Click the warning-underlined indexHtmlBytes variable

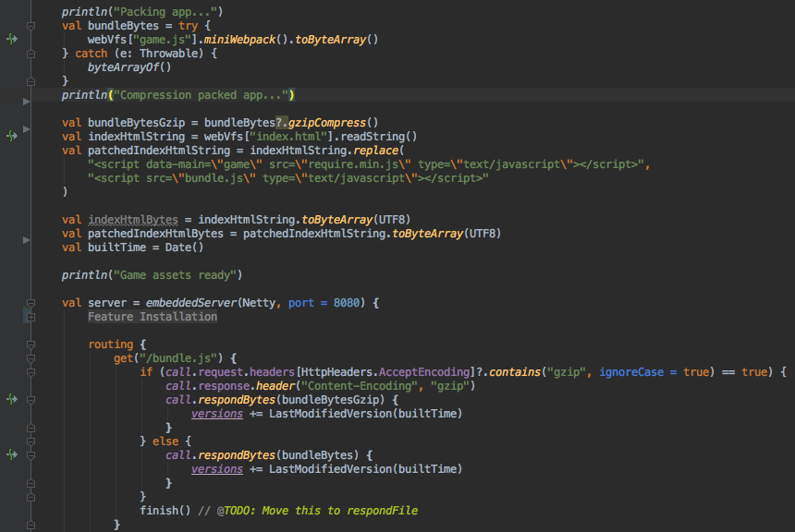pyautogui.click(x=133, y=220)
